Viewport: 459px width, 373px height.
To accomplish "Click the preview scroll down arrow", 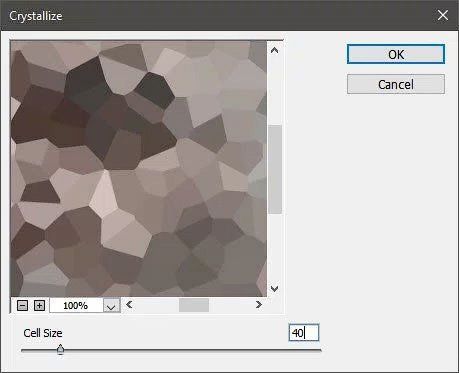I will (x=274, y=289).
